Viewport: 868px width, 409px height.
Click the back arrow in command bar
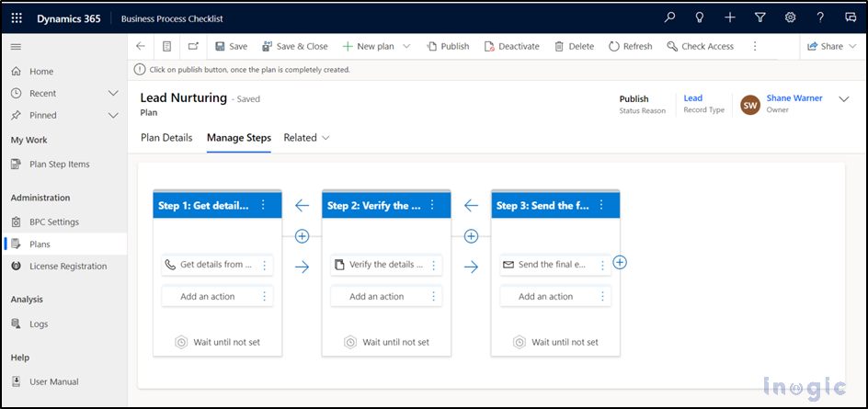point(141,46)
